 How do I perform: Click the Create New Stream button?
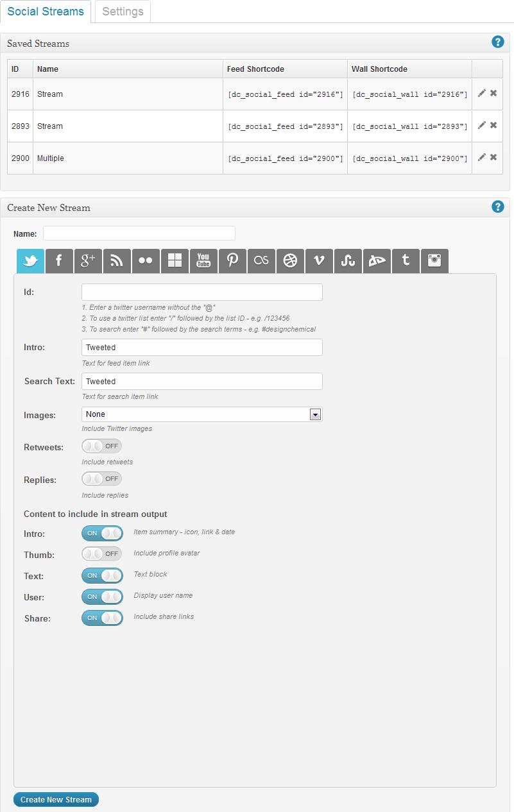coord(55,799)
